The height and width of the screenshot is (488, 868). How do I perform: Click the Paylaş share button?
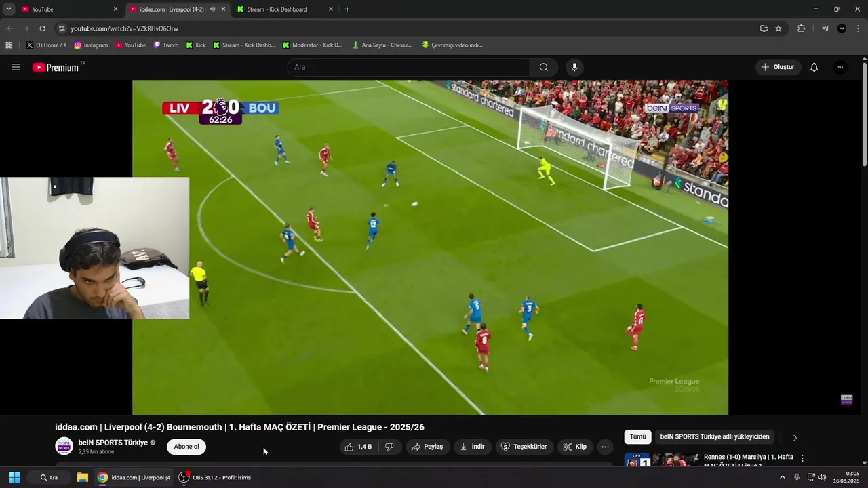point(427,447)
